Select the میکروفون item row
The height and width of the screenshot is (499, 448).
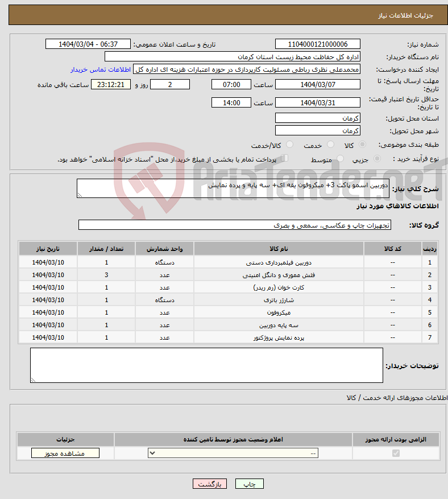229,312
